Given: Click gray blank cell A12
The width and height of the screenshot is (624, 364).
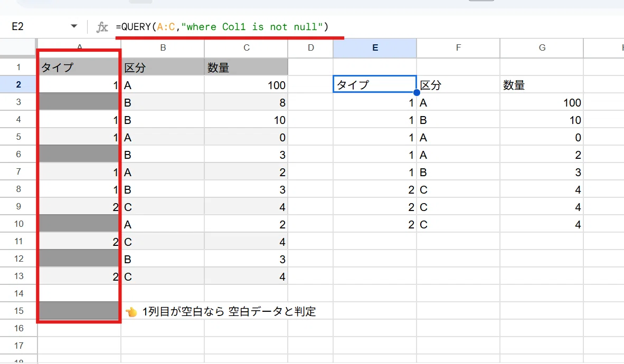Looking at the screenshot, I should [x=79, y=259].
